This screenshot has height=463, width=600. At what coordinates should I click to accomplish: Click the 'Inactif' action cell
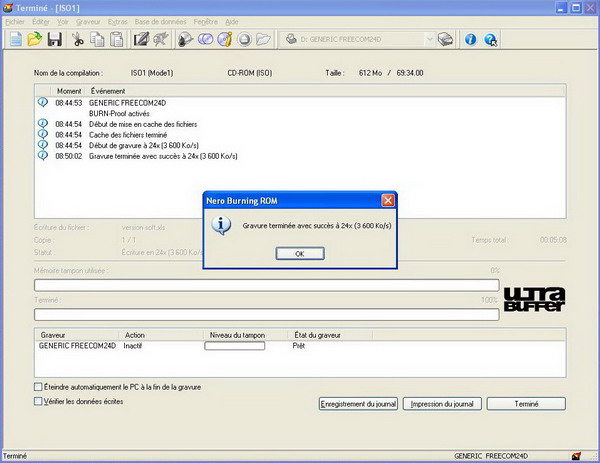[x=132, y=346]
